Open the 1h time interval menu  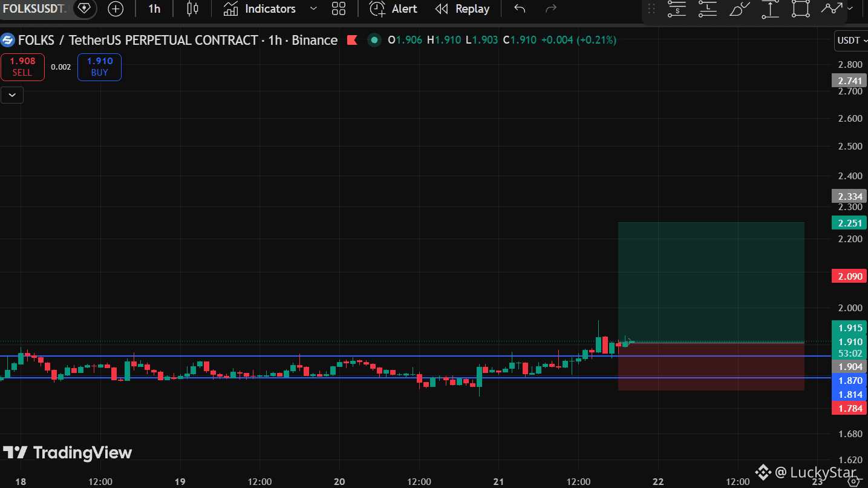click(x=154, y=8)
